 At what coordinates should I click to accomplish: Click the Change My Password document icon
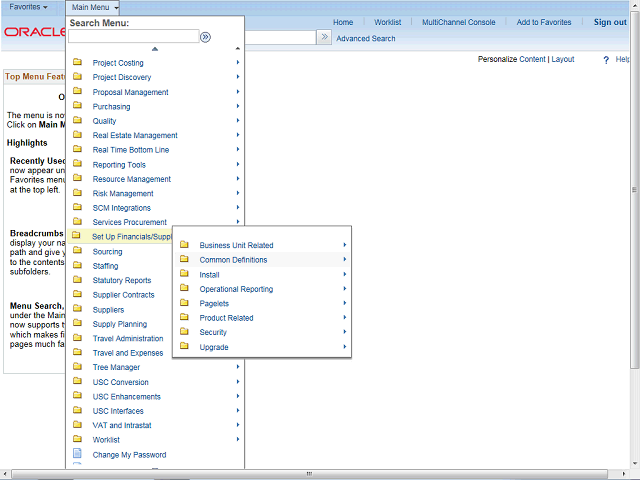coord(77,453)
